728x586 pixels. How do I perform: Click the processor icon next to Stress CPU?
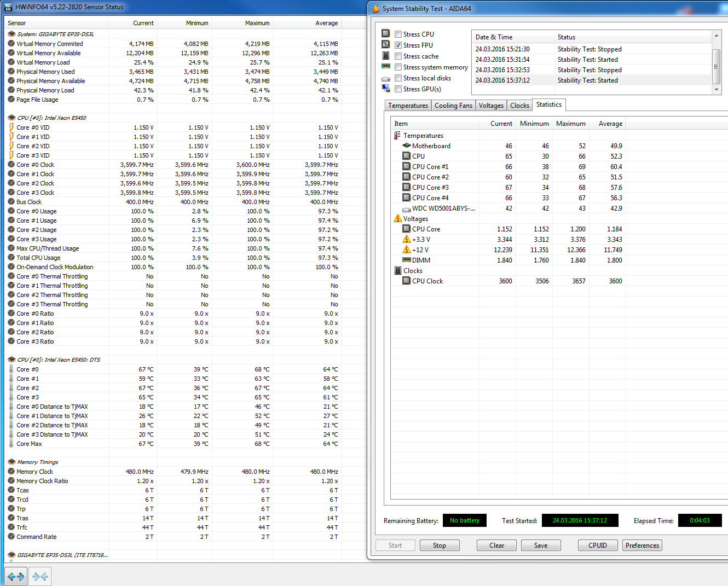coord(386,34)
